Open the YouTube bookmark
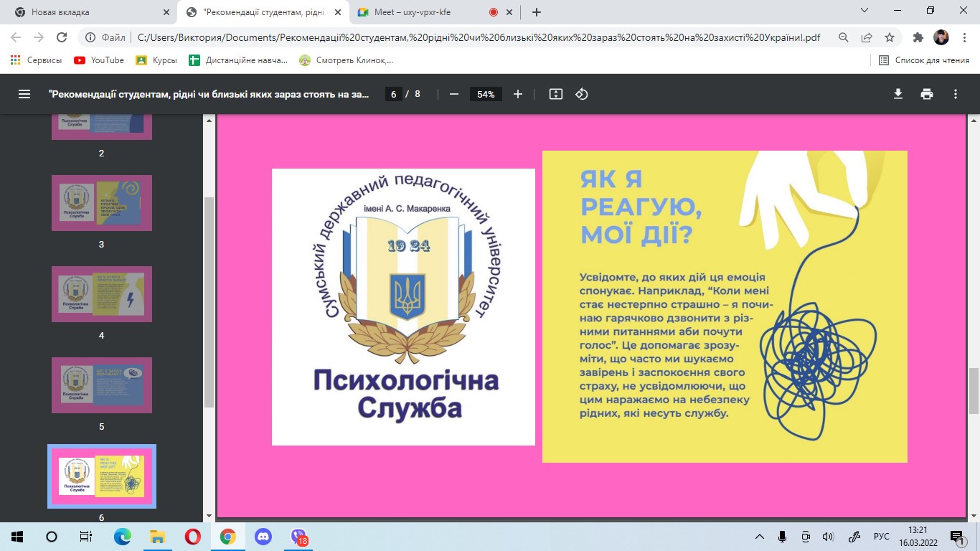980x551 pixels. (x=99, y=60)
